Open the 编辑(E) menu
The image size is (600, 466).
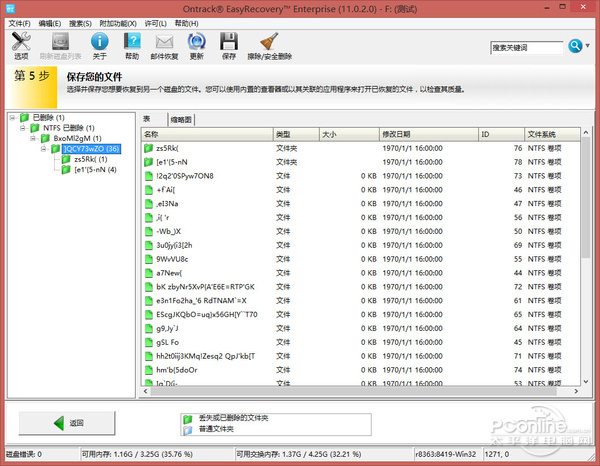pyautogui.click(x=50, y=23)
